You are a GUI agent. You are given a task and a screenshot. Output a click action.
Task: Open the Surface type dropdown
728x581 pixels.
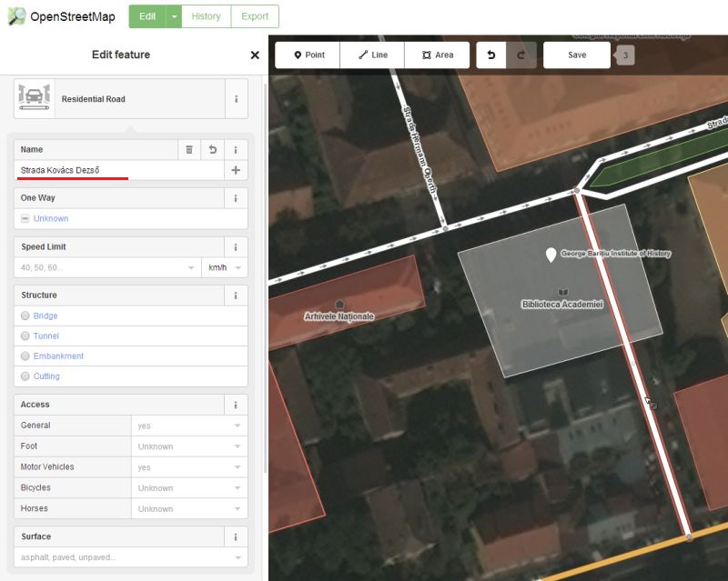(238, 557)
